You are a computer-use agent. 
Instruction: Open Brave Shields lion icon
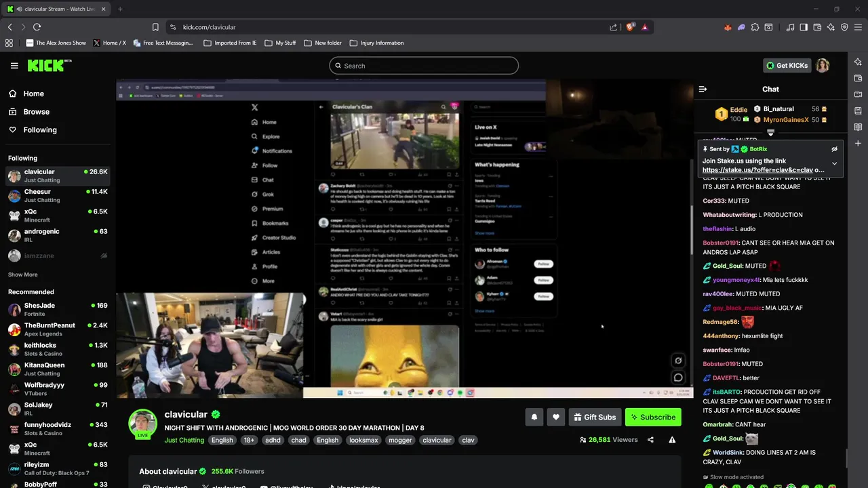(x=630, y=27)
